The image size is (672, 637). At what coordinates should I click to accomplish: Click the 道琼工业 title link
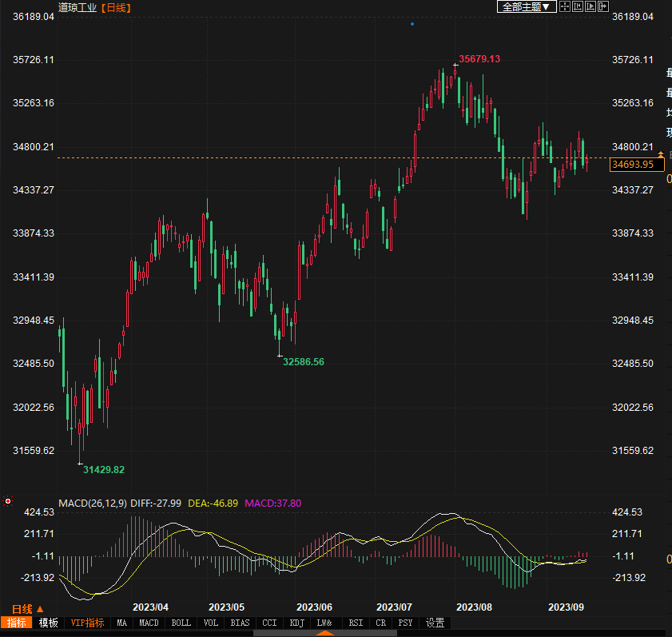(x=78, y=7)
